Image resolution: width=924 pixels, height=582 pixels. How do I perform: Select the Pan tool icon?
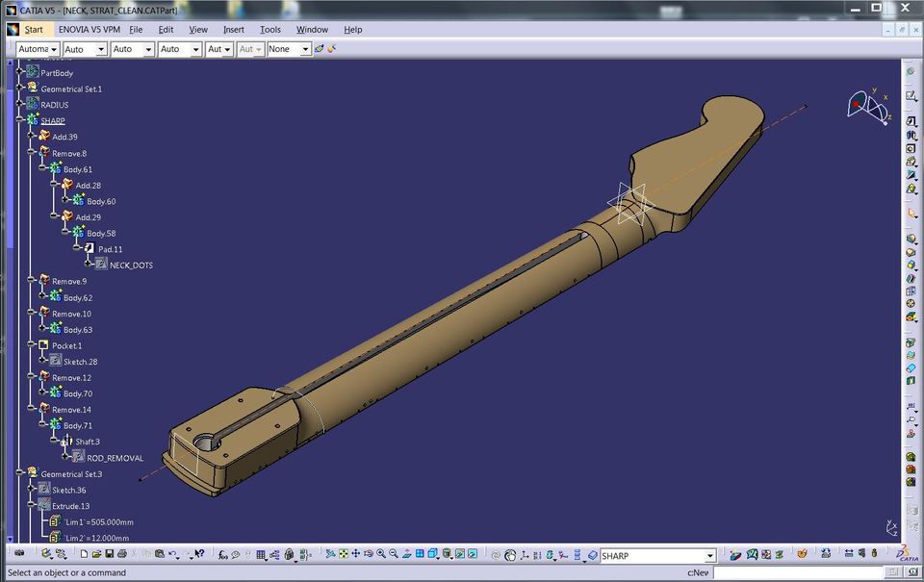(356, 554)
